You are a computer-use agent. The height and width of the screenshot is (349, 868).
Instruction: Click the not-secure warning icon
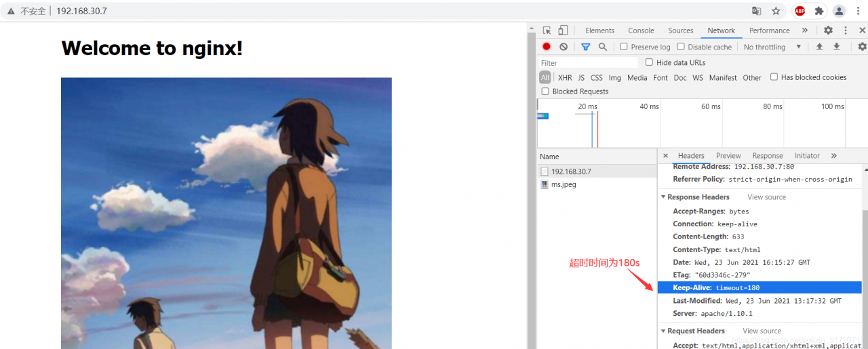(x=11, y=12)
